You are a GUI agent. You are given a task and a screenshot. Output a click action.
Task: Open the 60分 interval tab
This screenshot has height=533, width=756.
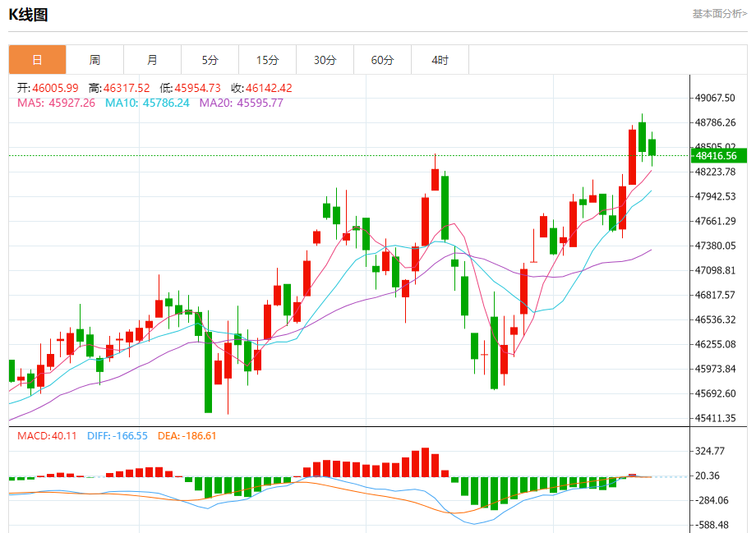tap(382, 60)
